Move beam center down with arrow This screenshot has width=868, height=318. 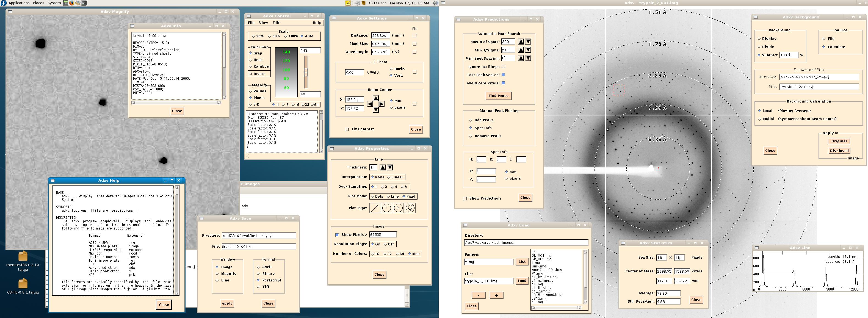pos(376,109)
